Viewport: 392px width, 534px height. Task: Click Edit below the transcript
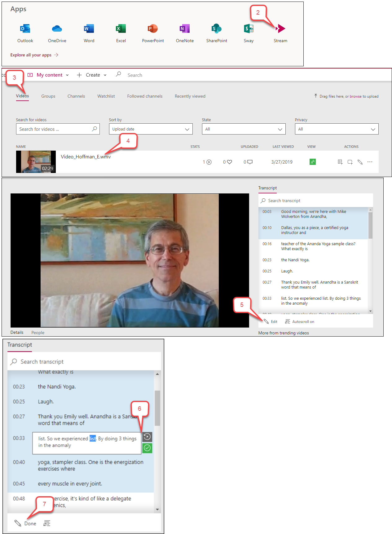[x=271, y=322]
